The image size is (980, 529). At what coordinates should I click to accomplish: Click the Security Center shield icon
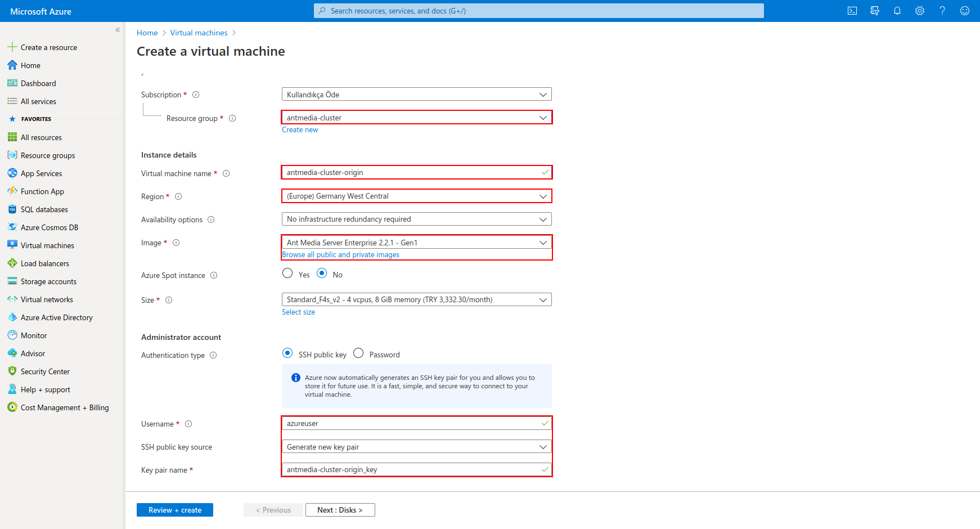tap(12, 371)
